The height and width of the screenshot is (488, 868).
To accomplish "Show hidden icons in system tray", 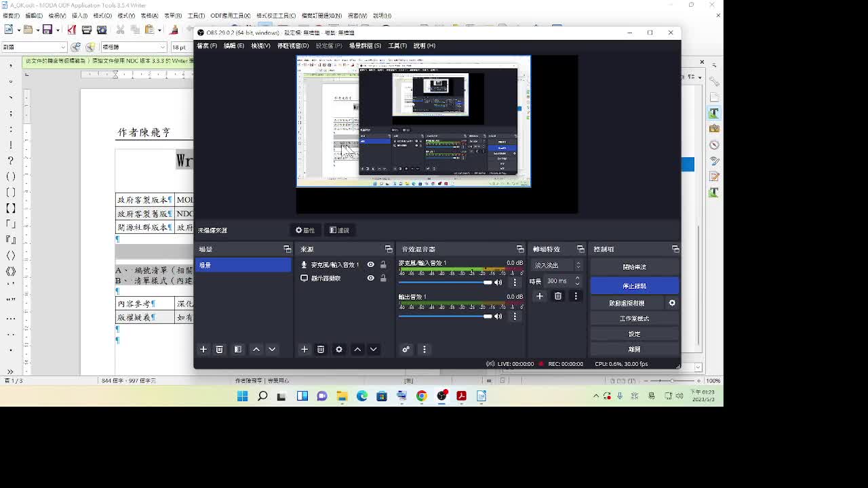I will pyautogui.click(x=596, y=396).
